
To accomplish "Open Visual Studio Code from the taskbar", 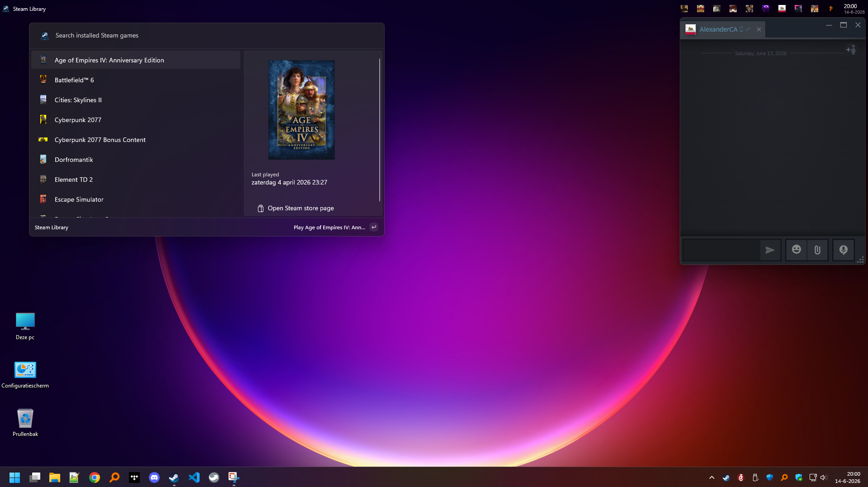I will point(194,478).
